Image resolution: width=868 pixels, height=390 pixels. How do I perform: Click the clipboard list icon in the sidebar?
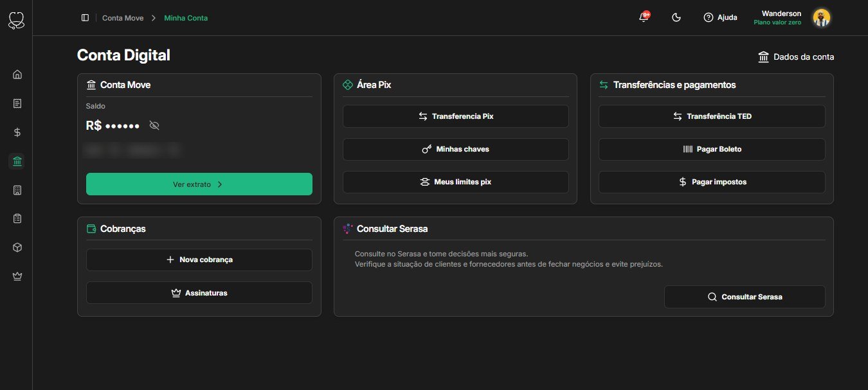tap(17, 218)
